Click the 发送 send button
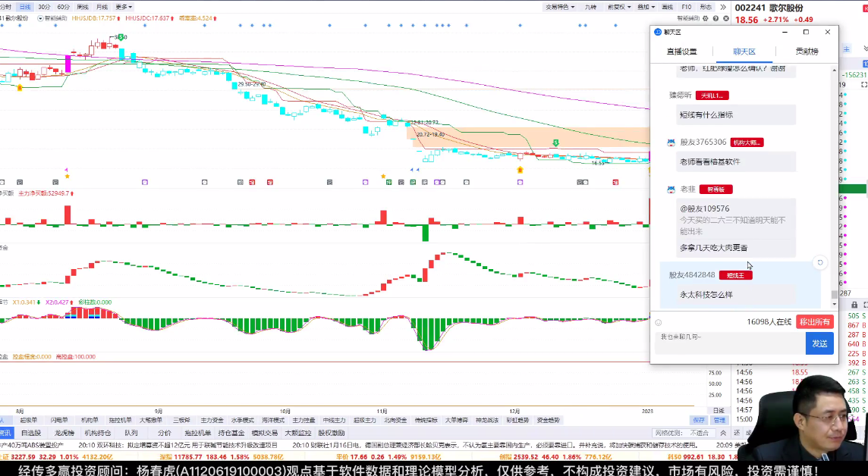The height and width of the screenshot is (476, 868). point(819,344)
